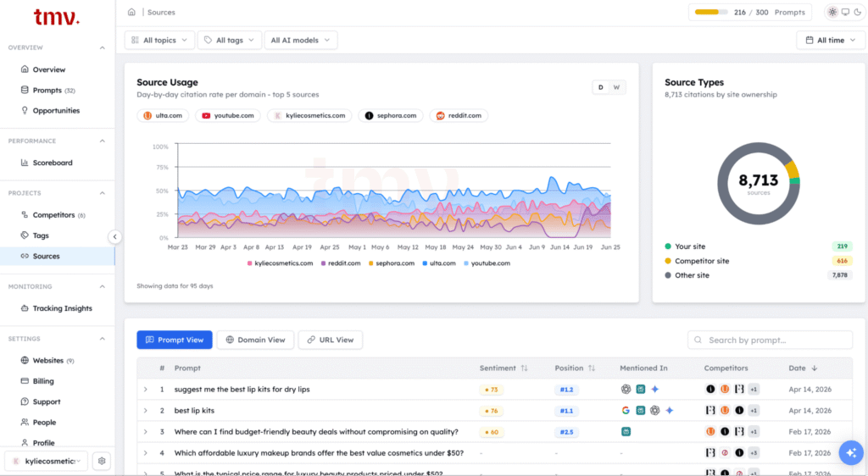The image size is (868, 476).
Task: Click position #2.5 badge
Action: pos(566,432)
